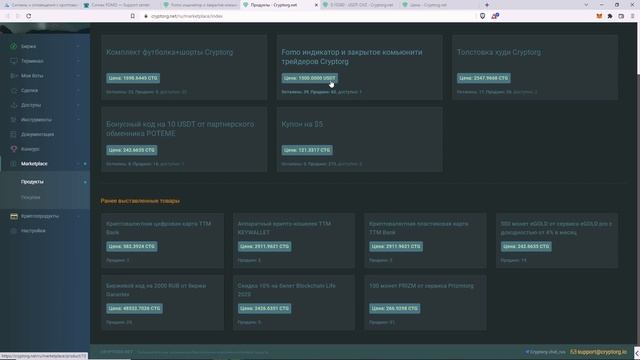Expand the Инструменты menu arrow
The height and width of the screenshot is (360, 640).
tap(78, 120)
